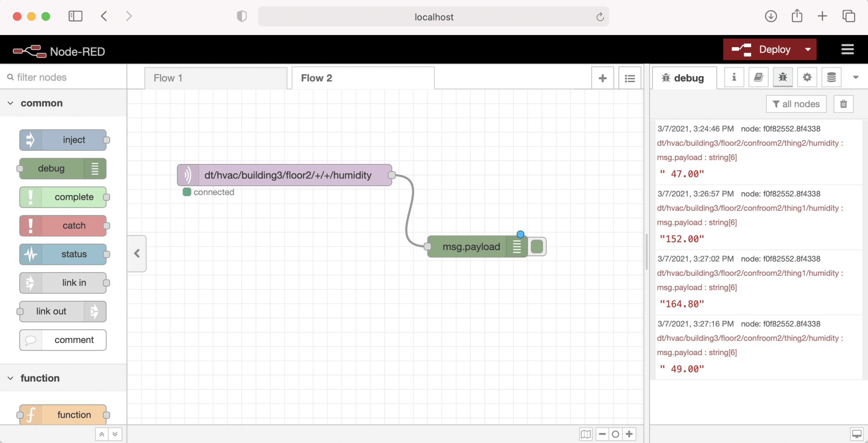868x443 pixels.
Task: Expand all palette categories
Action: pos(115,434)
